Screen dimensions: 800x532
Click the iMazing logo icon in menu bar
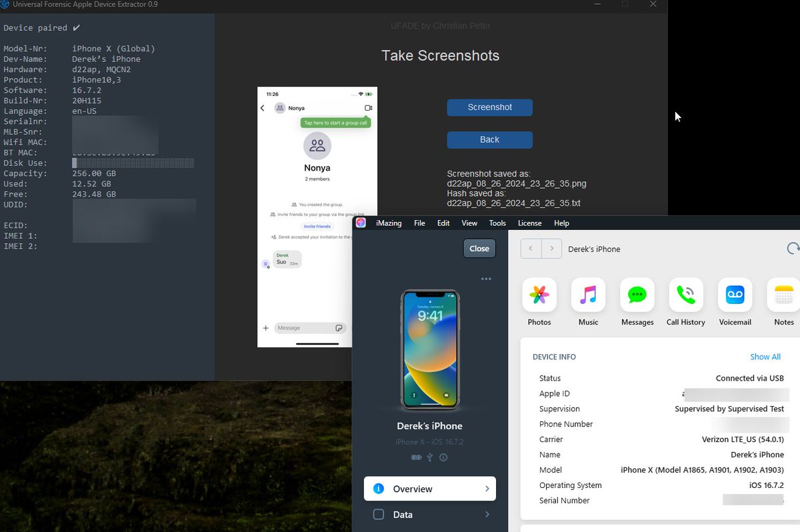[x=361, y=223]
